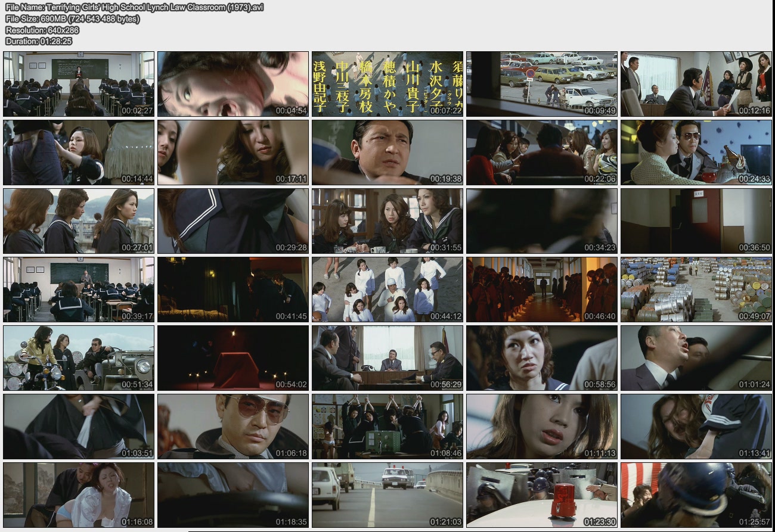The height and width of the screenshot is (532, 775).
Task: Click the classroom thumbnail at 00:02:27
Action: [x=79, y=84]
